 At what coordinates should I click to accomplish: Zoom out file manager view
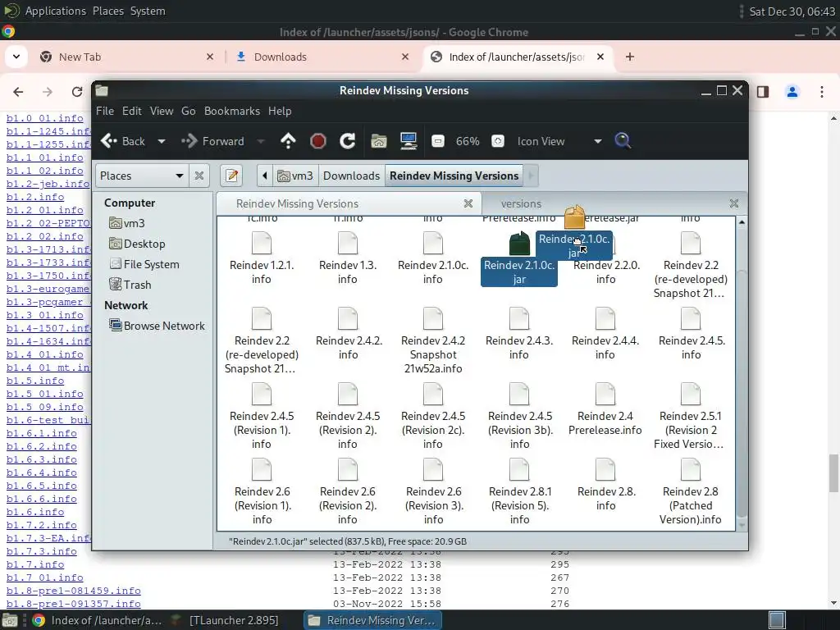[438, 141]
